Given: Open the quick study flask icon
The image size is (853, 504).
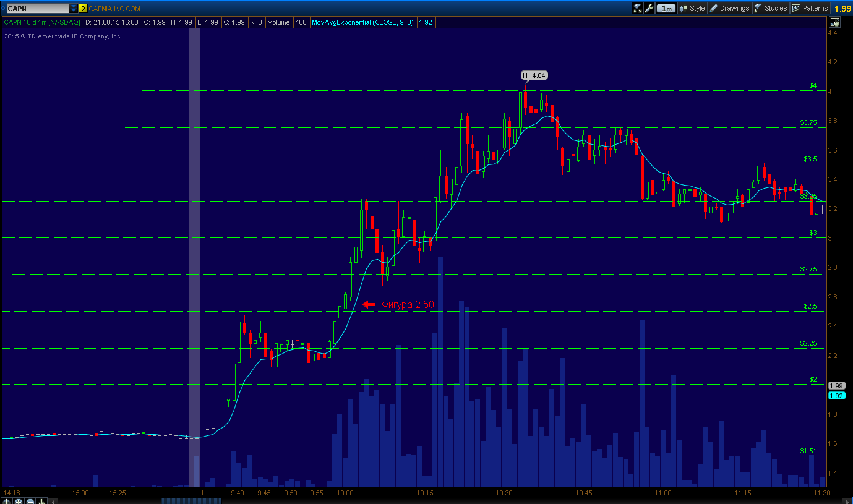Looking at the screenshot, I should (x=637, y=8).
